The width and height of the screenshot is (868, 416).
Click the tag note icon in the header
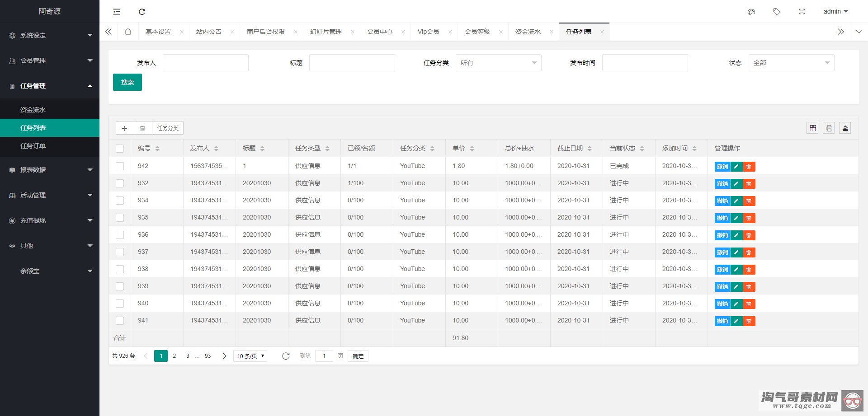coord(777,12)
